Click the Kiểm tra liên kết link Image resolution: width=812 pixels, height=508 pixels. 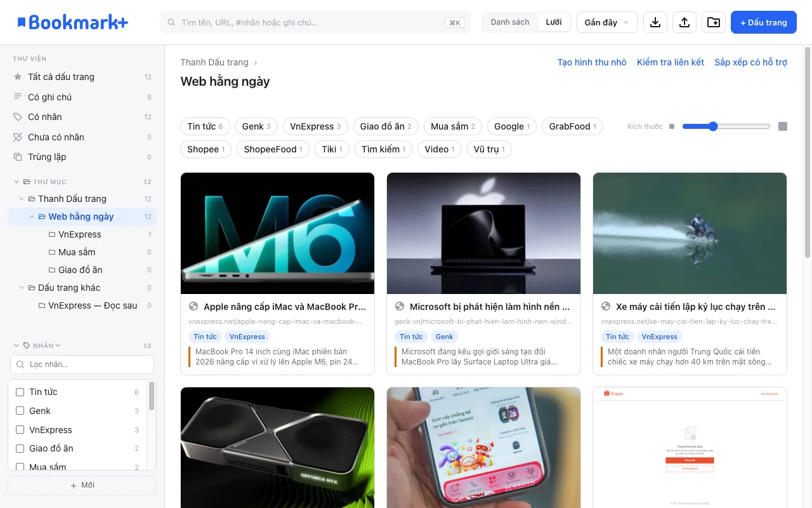click(x=671, y=62)
